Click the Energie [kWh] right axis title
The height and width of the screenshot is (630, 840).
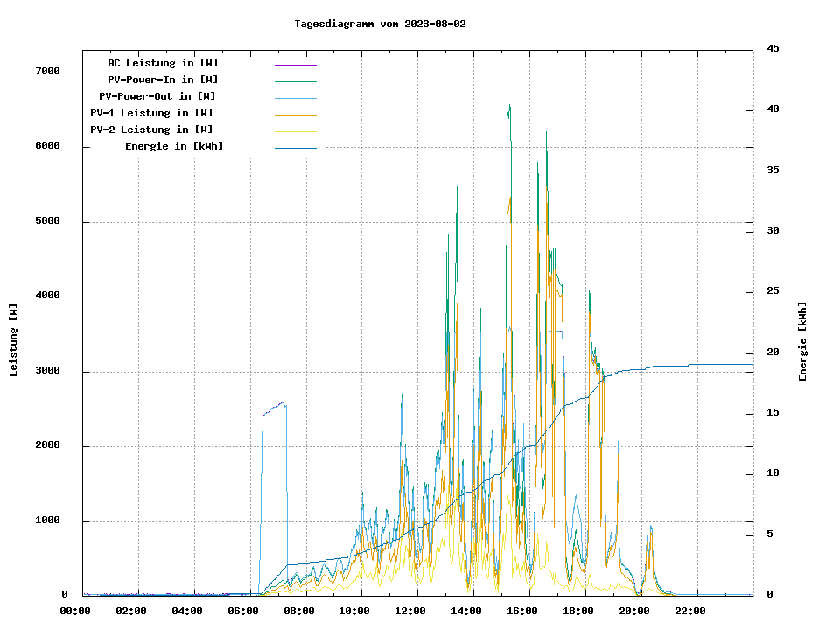[802, 341]
